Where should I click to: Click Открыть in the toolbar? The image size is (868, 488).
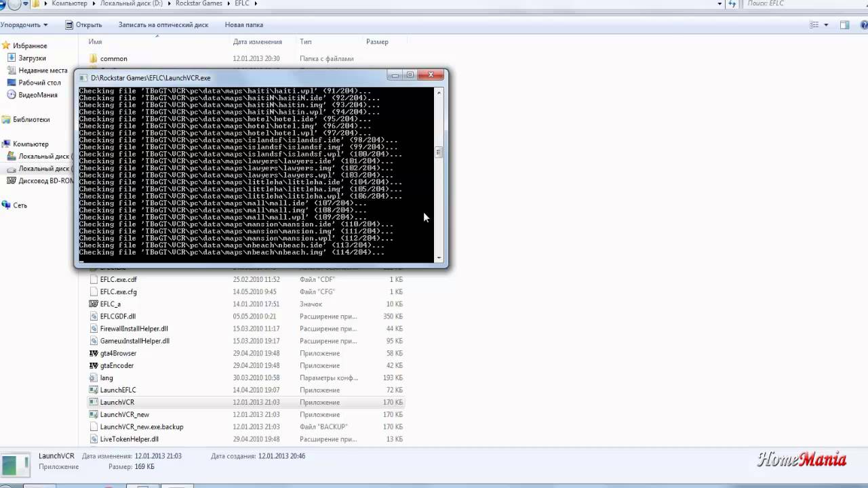[83, 25]
